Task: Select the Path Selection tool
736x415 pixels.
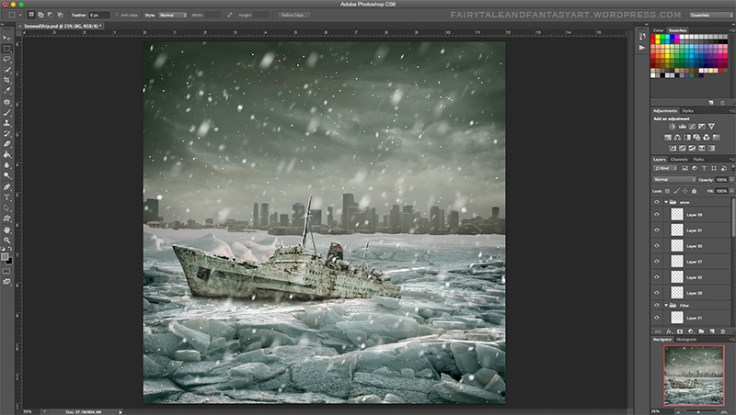Action: tap(7, 208)
